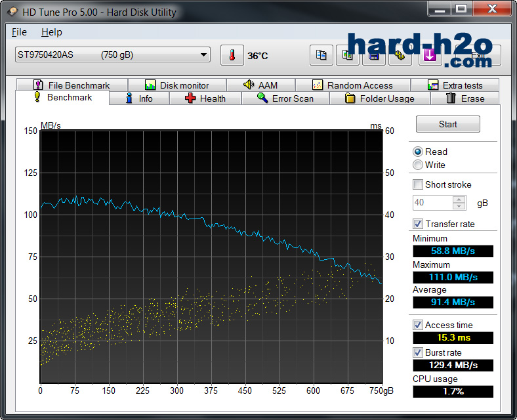Toggle the Transfer rate checkbox
This screenshot has width=517, height=420.
418,224
